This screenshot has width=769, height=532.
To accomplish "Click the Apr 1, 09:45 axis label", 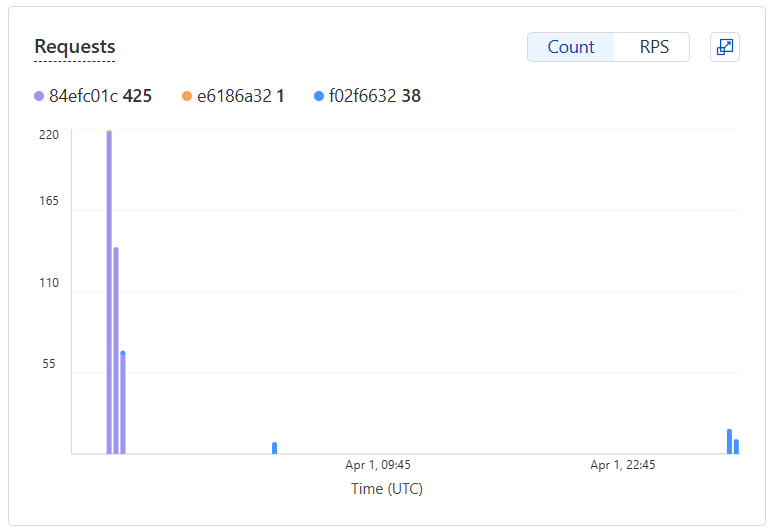I will (378, 465).
